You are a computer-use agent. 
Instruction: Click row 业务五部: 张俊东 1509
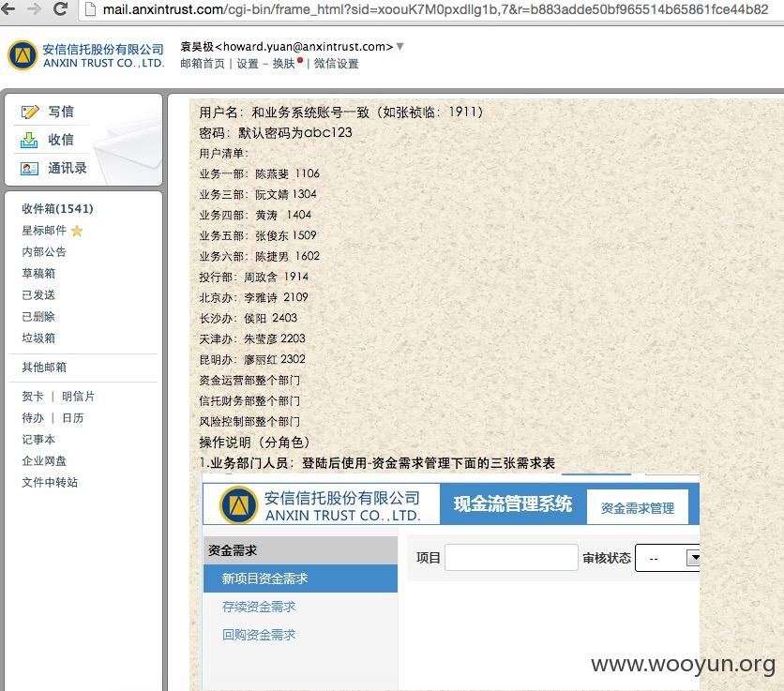(258, 235)
